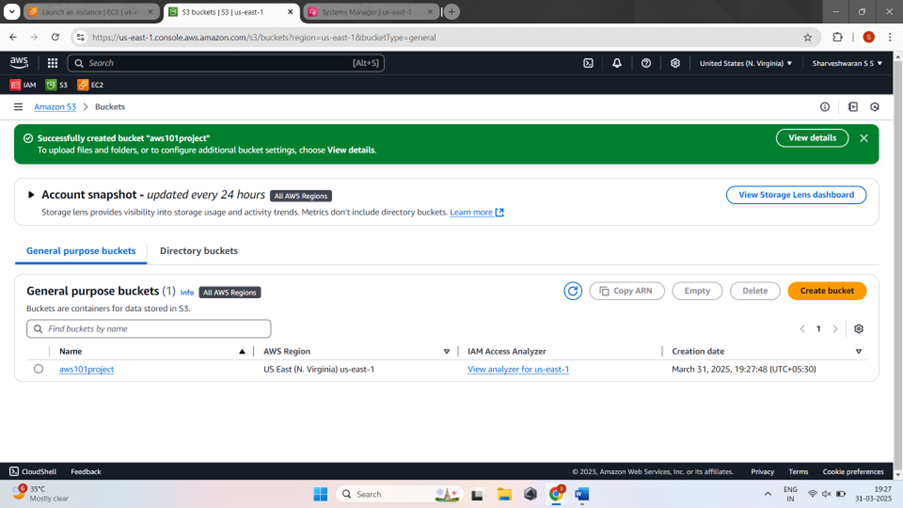Viewport: 903px width, 508px height.
Task: Open the clock history icon beside breadcrumbs
Action: 875,107
